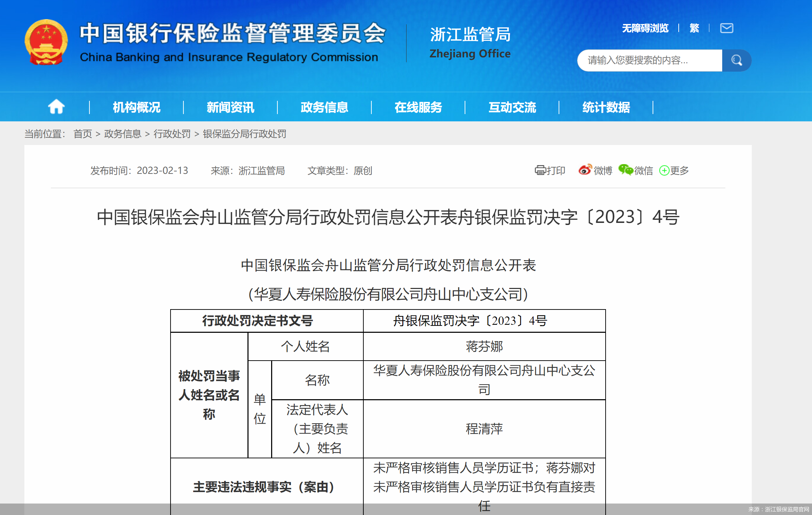Open the envelope mail icon
Screen dimensions: 812x515
(x=727, y=29)
